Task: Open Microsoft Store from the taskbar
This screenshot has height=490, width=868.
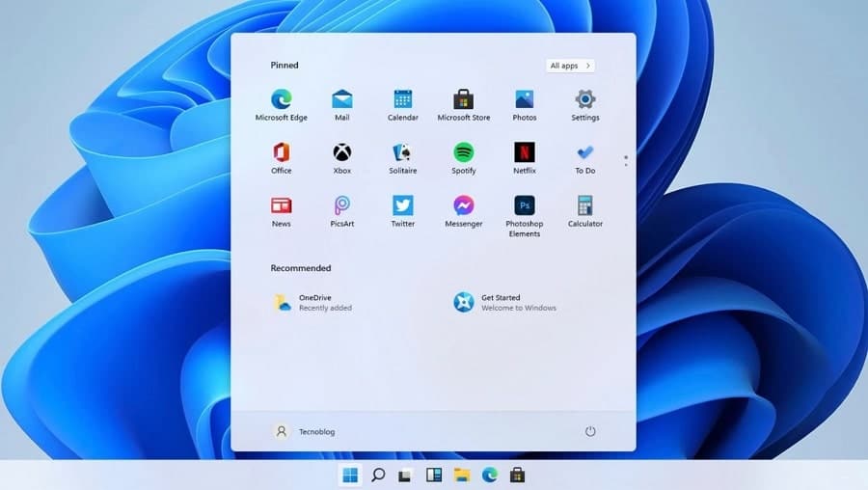Action: pyautogui.click(x=518, y=476)
